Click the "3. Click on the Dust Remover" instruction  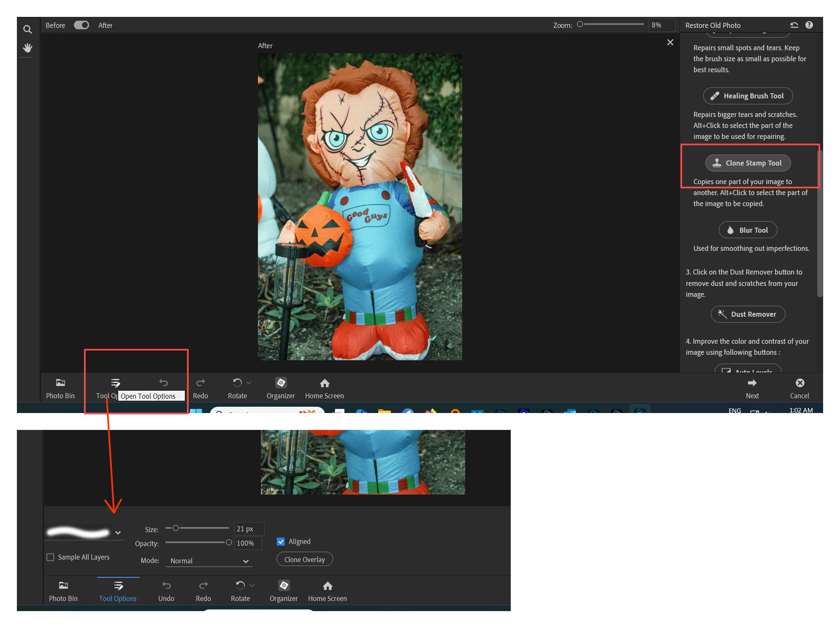coord(744,283)
